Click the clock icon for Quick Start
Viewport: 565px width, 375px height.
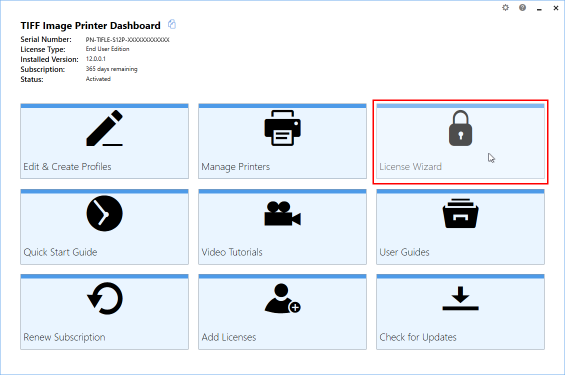(104, 213)
